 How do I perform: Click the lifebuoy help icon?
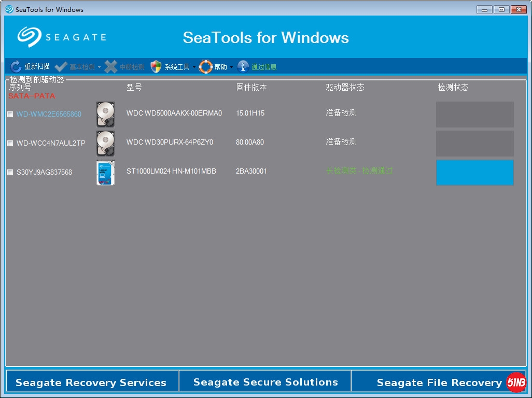(206, 66)
